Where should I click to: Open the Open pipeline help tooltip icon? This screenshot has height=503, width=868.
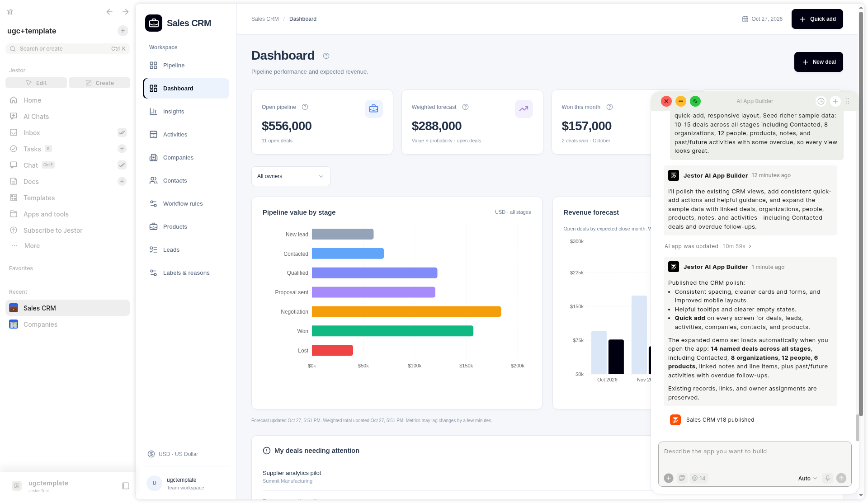point(305,107)
